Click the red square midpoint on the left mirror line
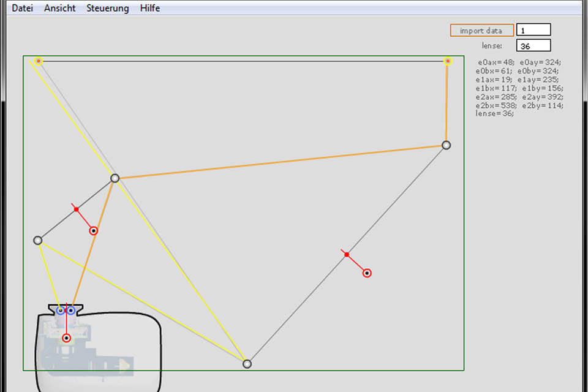 point(77,209)
